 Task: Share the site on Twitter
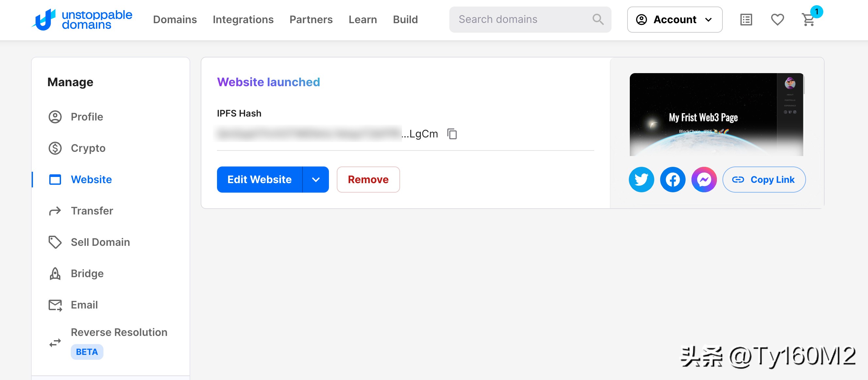pyautogui.click(x=641, y=179)
